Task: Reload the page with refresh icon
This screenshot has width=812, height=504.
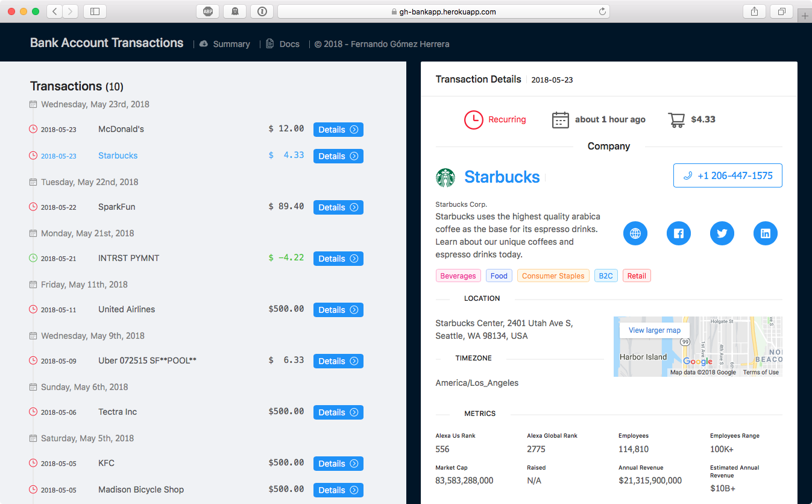Action: (602, 11)
